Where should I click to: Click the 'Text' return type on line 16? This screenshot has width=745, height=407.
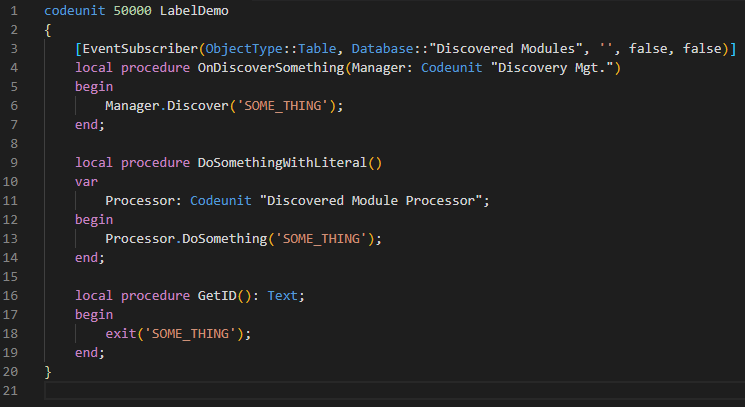(282, 295)
